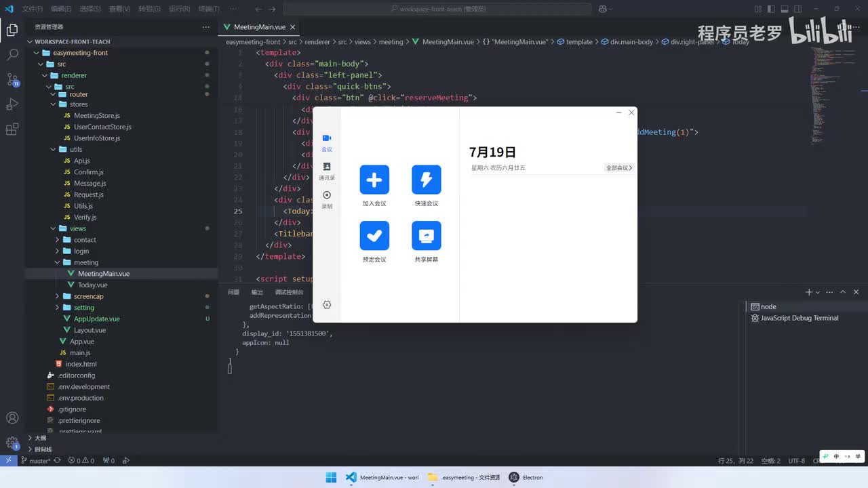Screen dimensions: 868x488
Task: Open the 文件(F) menu
Action: tap(32, 9)
